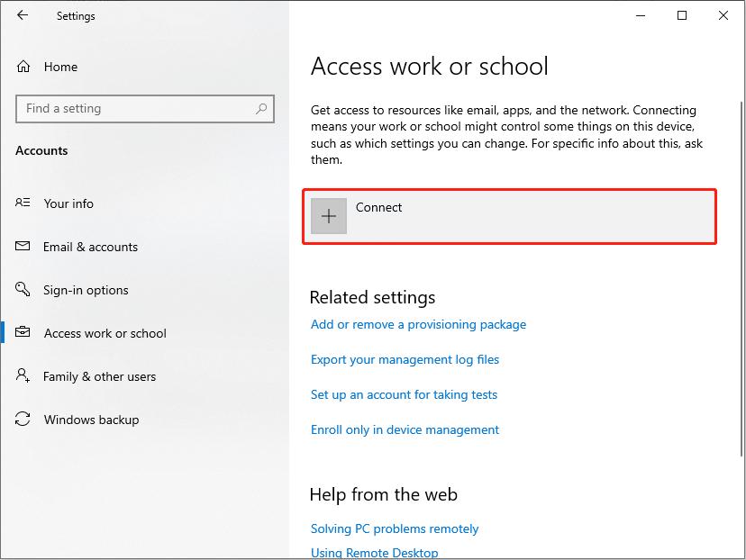Open Solving PC problems remotely help link
746x560 pixels.
[395, 528]
